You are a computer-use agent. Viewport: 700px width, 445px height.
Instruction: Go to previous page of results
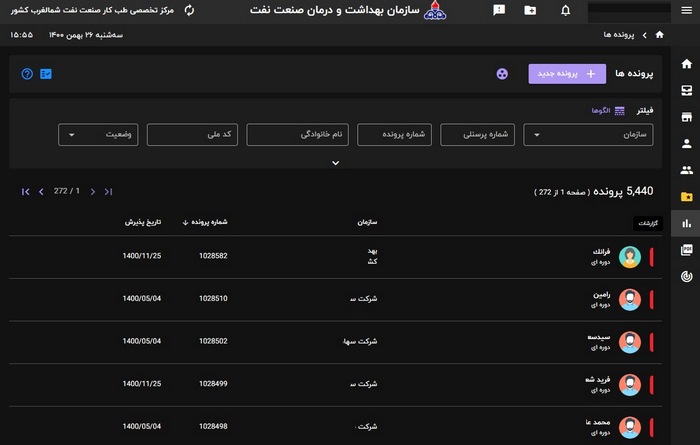click(41, 191)
